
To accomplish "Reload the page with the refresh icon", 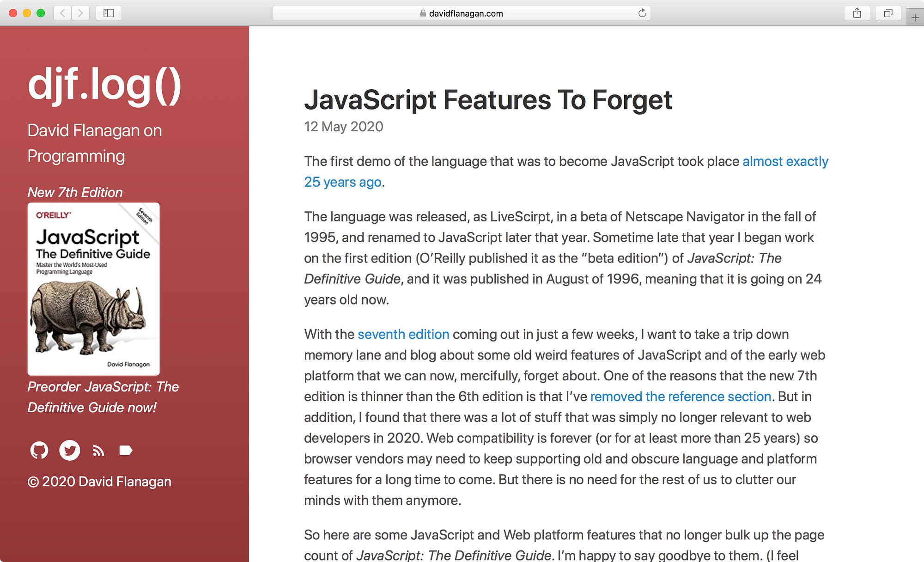I will pyautogui.click(x=642, y=13).
